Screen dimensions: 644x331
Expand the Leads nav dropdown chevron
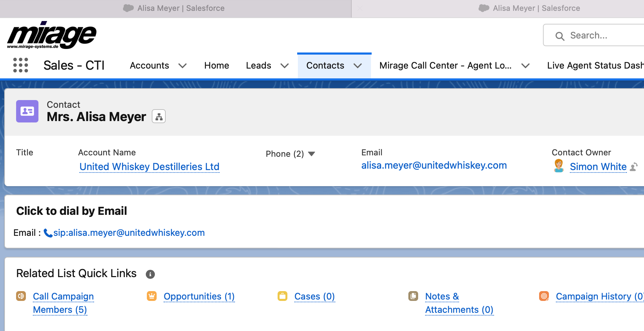point(285,66)
